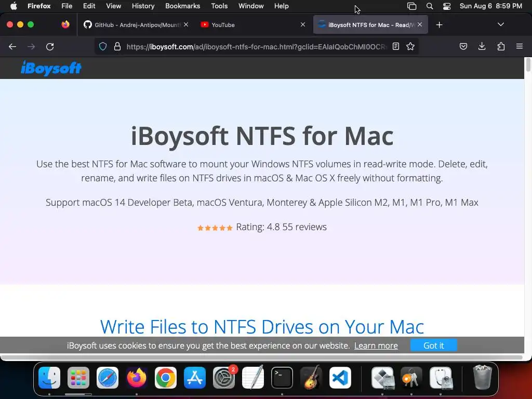Open Boot Camp Assistant in dock

382,377
